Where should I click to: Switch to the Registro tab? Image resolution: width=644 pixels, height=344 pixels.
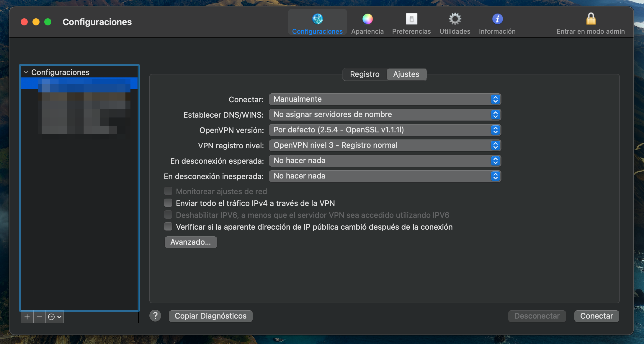(x=365, y=74)
